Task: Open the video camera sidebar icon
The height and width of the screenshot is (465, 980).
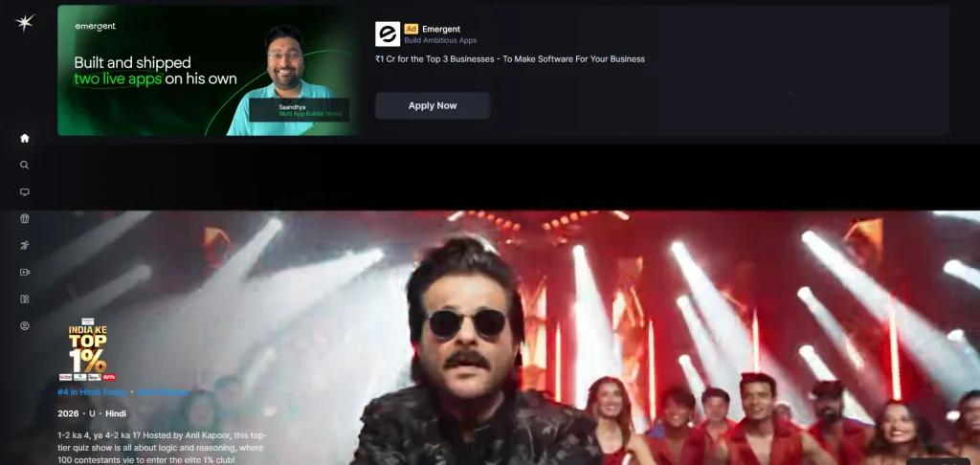Action: 24,272
